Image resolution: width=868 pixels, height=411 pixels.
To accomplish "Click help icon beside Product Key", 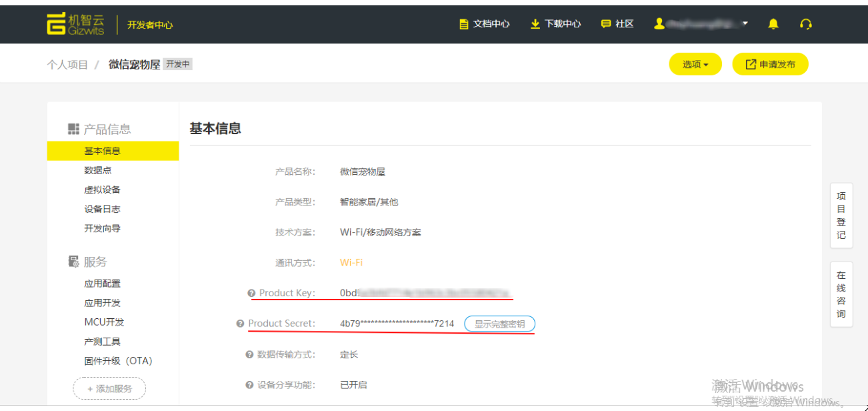I will 251,293.
